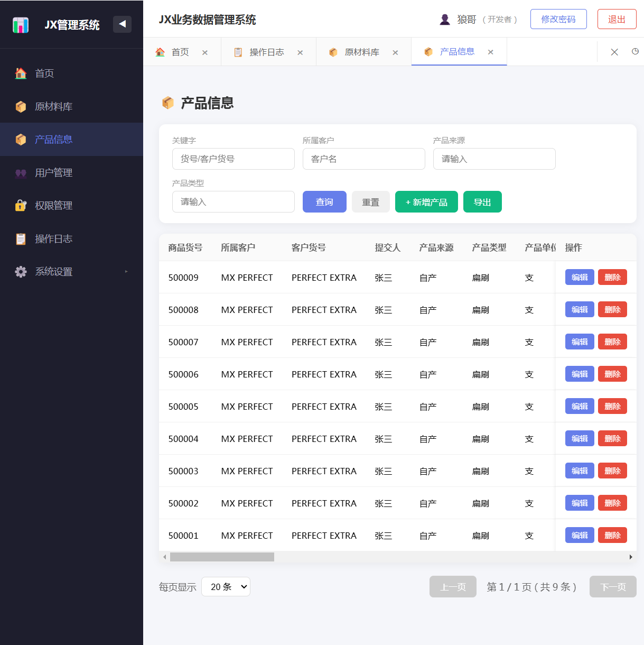Click cell 500005 in the table
This screenshot has width=644, height=645.
coord(183,407)
